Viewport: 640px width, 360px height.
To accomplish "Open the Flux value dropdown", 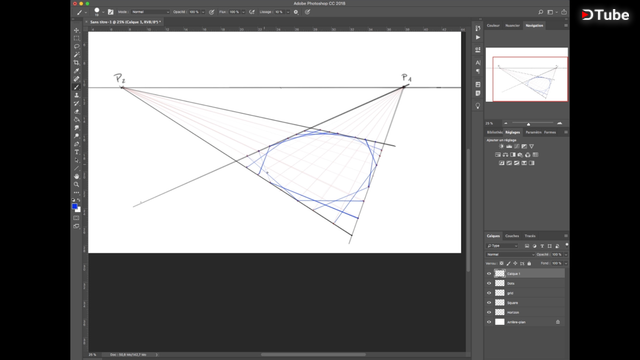I will (243, 12).
